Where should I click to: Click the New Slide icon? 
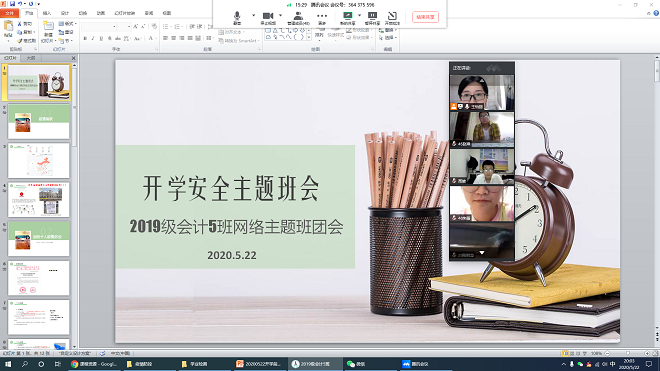click(x=48, y=30)
